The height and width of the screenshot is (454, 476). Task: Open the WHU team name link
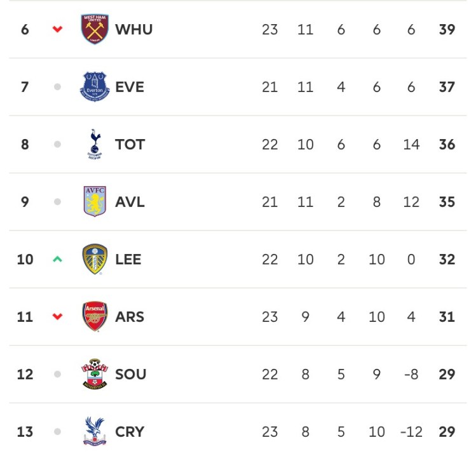point(133,29)
